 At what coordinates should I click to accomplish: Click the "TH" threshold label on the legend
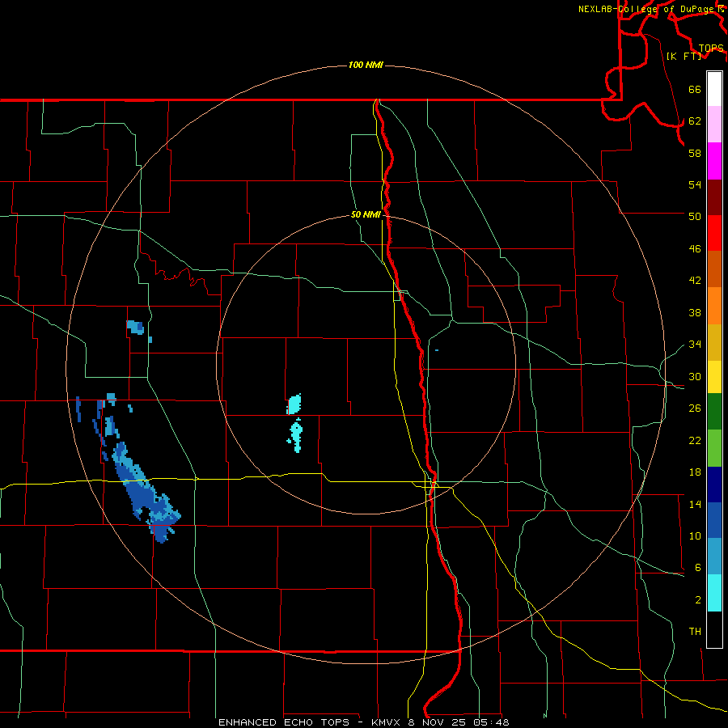click(695, 632)
